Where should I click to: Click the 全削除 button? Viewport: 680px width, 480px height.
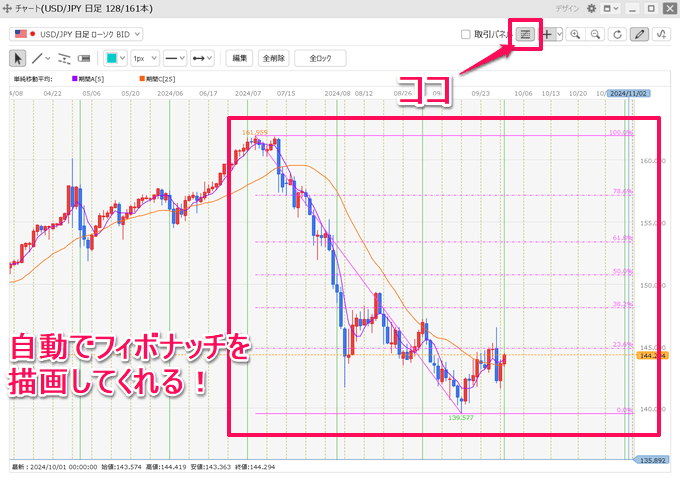(274, 58)
